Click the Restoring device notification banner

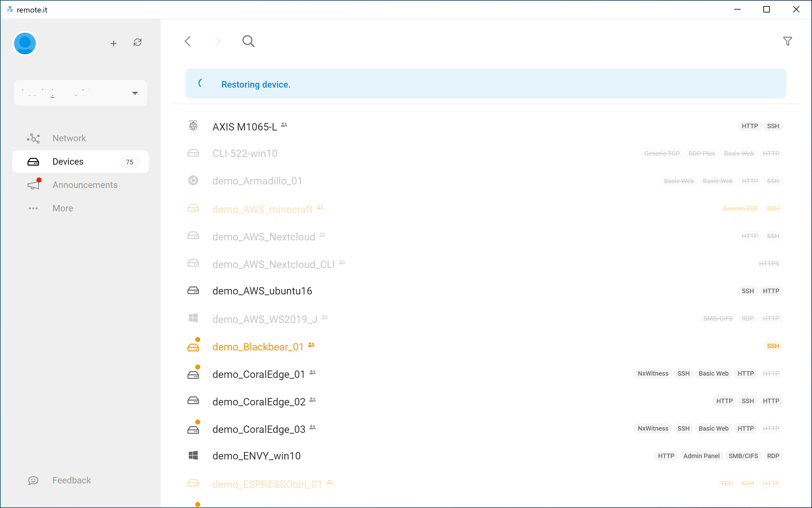pos(486,84)
